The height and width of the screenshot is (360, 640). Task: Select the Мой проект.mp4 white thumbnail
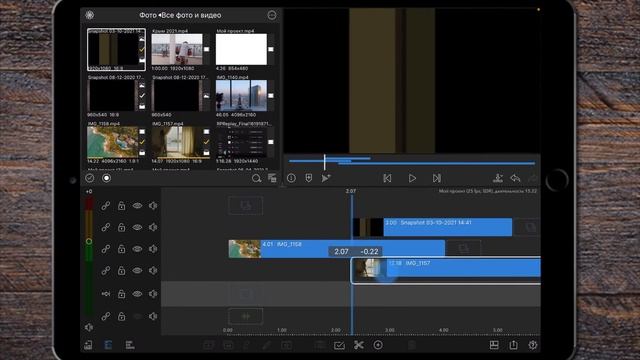(x=241, y=49)
